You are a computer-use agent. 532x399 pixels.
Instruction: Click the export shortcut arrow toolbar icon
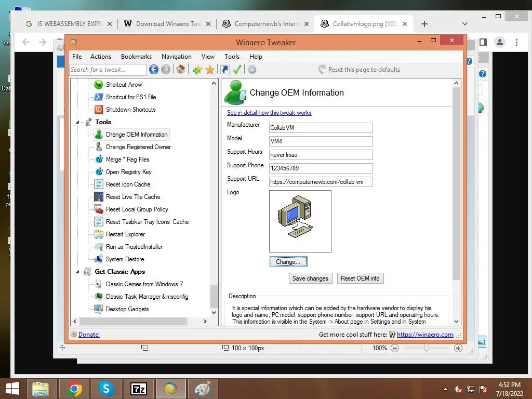[224, 70]
